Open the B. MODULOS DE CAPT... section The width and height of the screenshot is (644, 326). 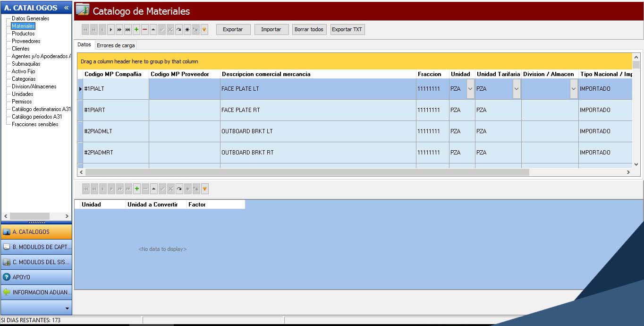point(36,247)
